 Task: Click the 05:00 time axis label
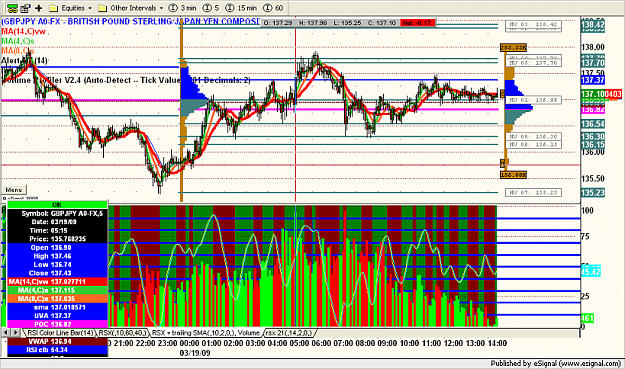[299, 343]
